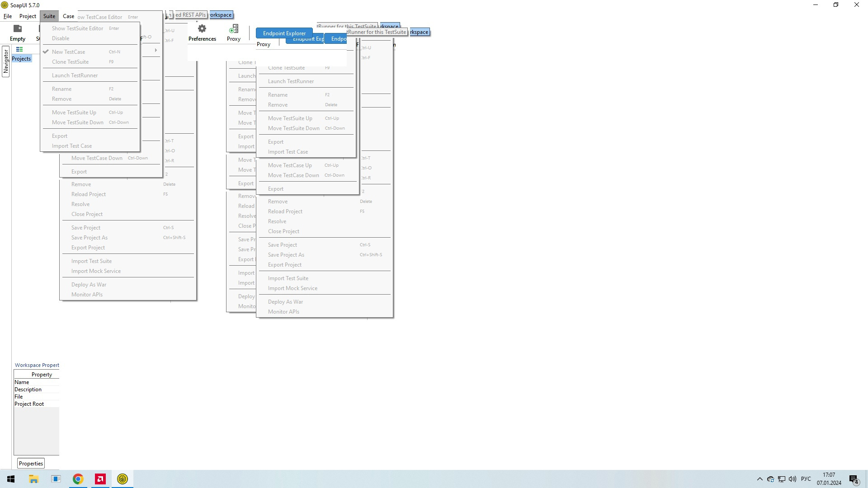The height and width of the screenshot is (488, 868).
Task: Select the Name property row
Action: (37, 382)
